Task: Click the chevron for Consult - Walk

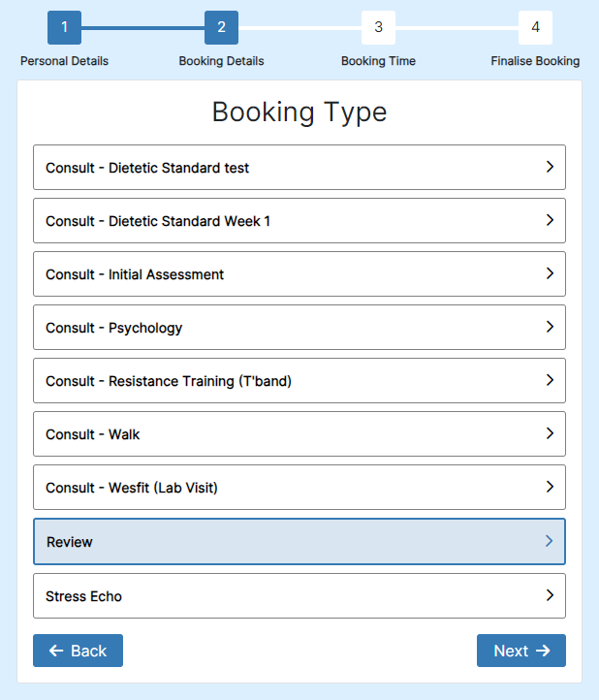Action: pyautogui.click(x=550, y=433)
